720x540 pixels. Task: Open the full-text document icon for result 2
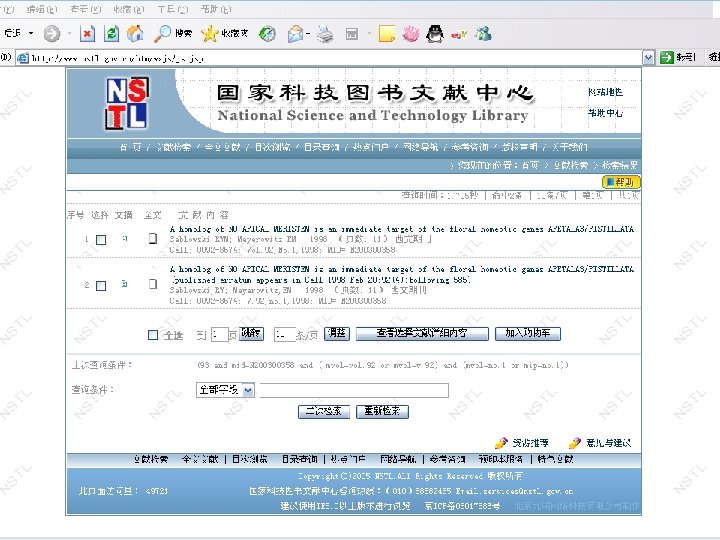152,284
